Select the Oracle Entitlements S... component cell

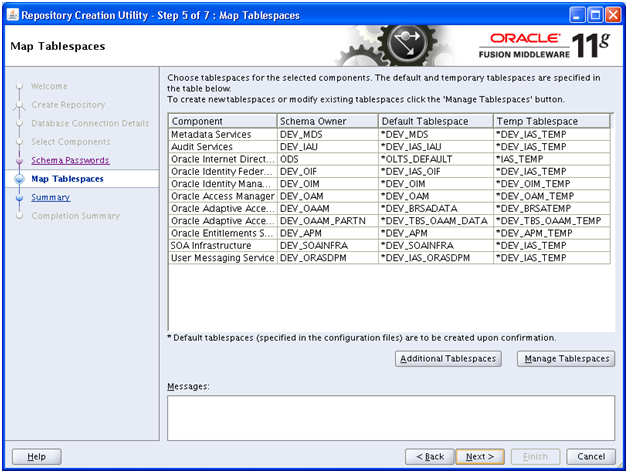point(223,233)
